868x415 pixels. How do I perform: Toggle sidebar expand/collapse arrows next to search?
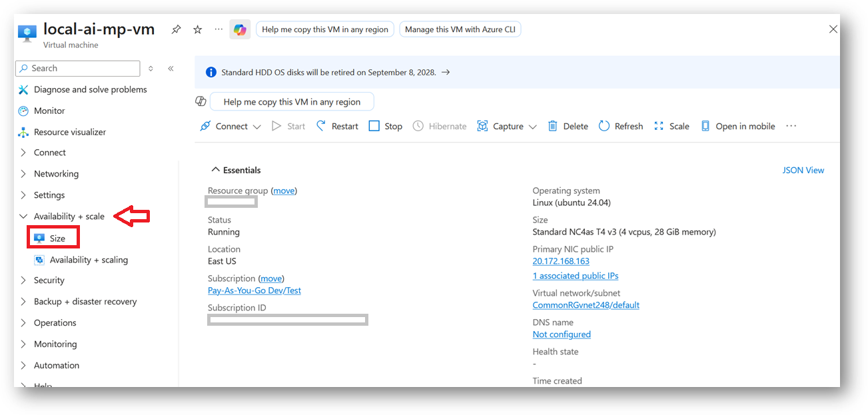[151, 68]
